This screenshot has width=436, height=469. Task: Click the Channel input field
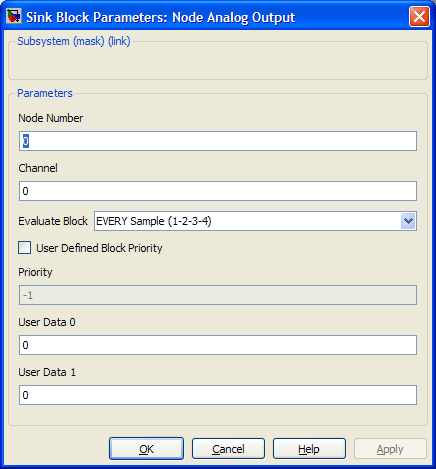(218, 191)
